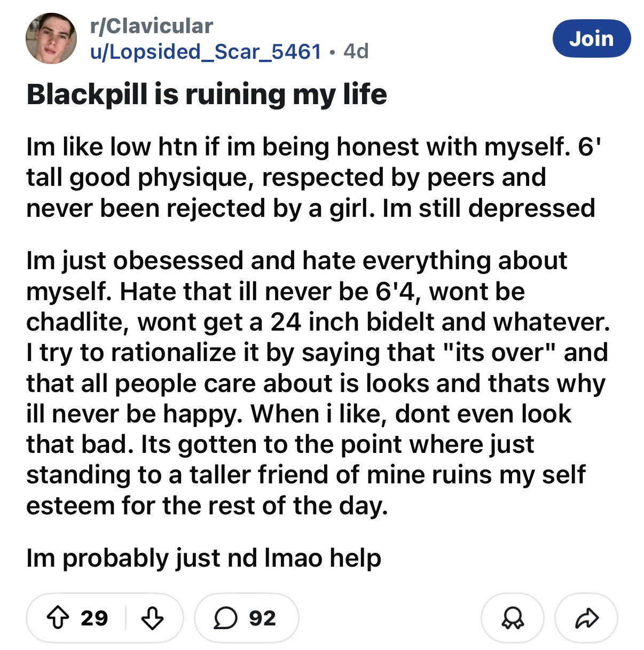Viewport: 644px width, 650px height.
Task: Click the last line 'Im probably just nd lmao help'
Action: pos(203,558)
